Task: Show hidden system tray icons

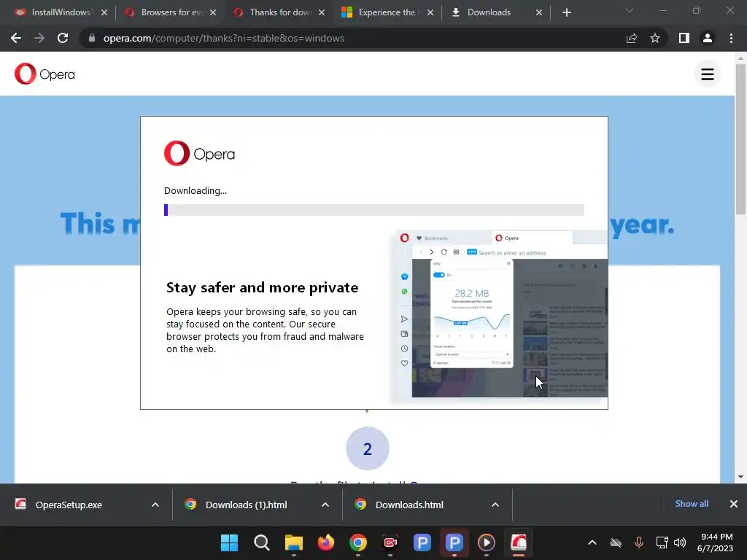Action: (592, 542)
